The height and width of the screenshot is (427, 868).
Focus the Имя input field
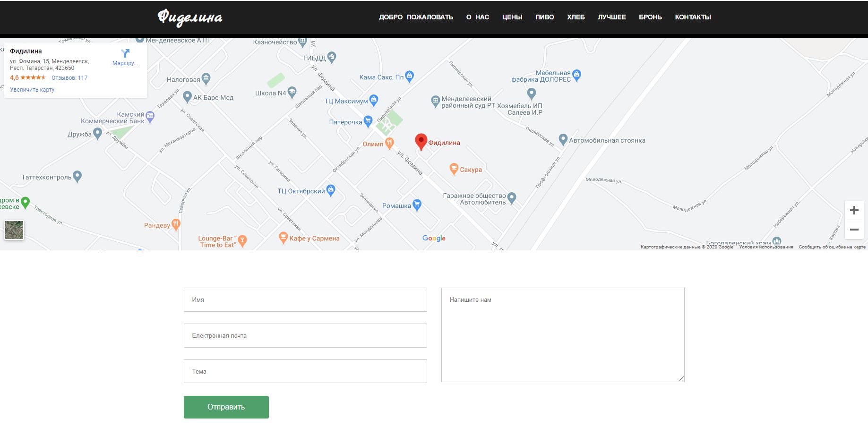(x=305, y=300)
